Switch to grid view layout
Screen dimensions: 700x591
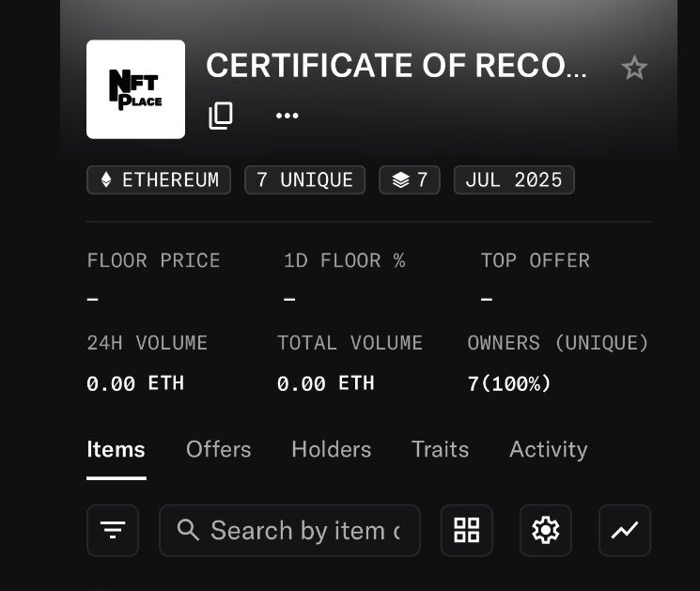click(x=467, y=530)
